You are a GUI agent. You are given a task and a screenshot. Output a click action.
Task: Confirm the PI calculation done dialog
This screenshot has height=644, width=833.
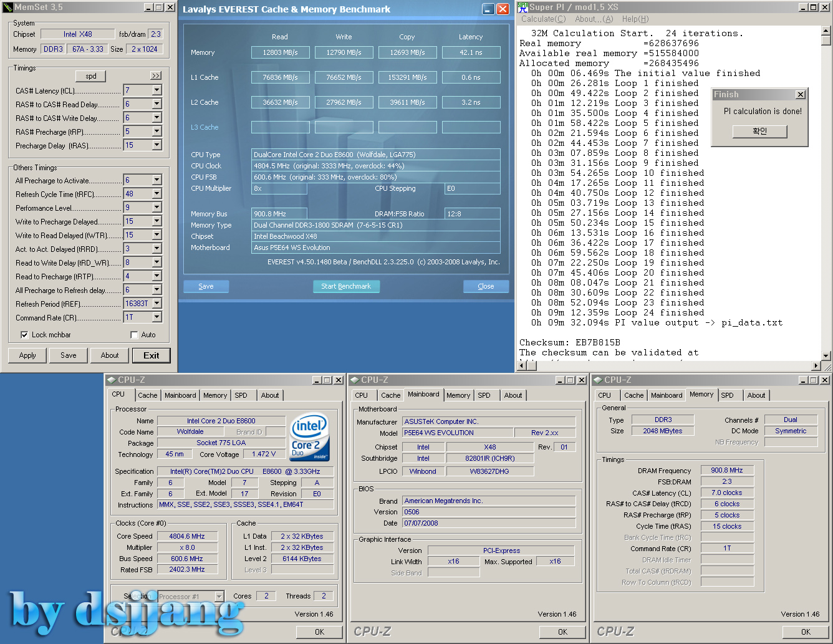click(x=759, y=132)
